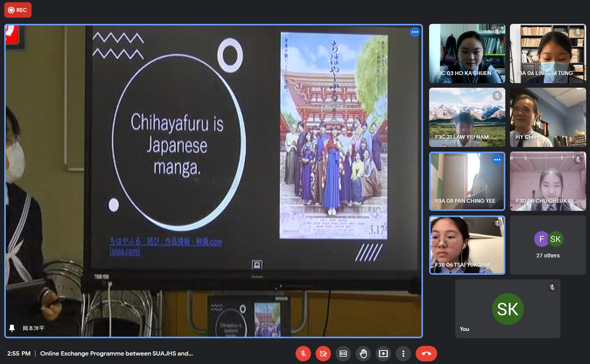Select the F3A 08 PAN CHING YEE video tile
The width and height of the screenshot is (590, 364).
(x=467, y=181)
